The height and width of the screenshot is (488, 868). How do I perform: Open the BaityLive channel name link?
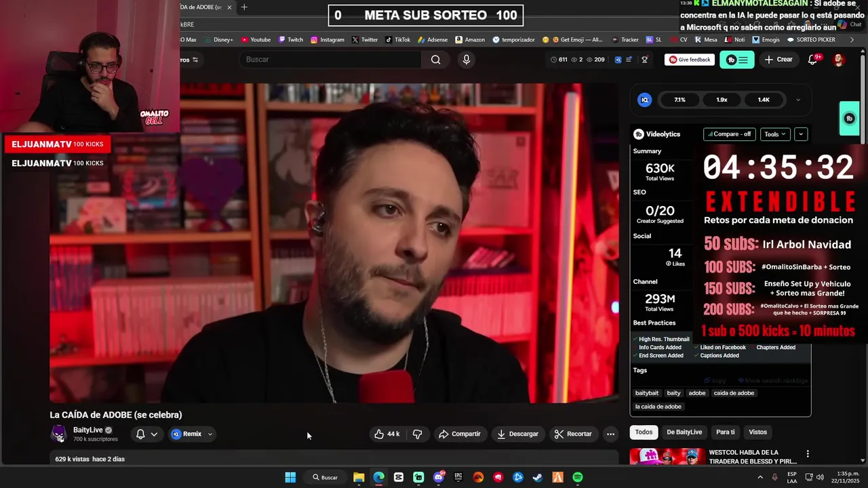[x=88, y=430]
